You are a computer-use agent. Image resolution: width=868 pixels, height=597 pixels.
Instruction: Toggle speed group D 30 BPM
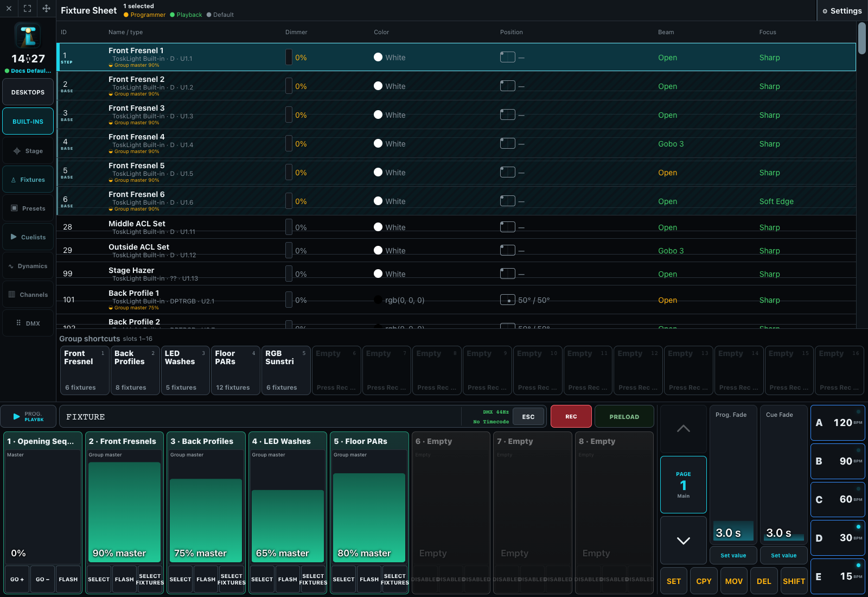[x=838, y=538]
